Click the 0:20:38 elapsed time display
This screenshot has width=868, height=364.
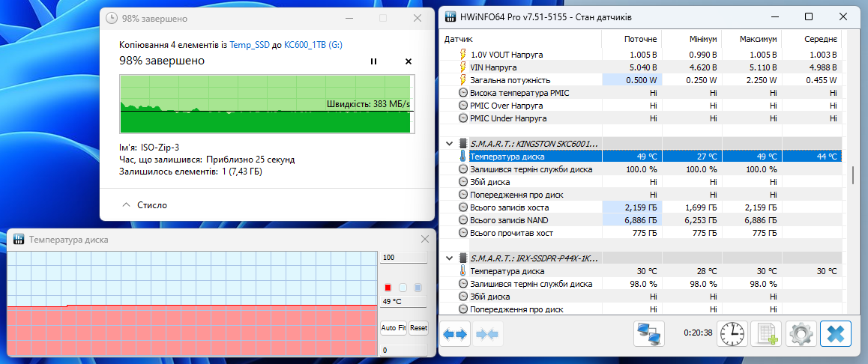(x=697, y=333)
